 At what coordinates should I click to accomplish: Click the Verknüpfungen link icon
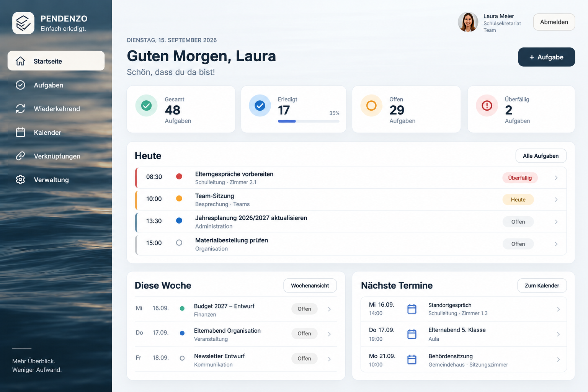tap(20, 156)
